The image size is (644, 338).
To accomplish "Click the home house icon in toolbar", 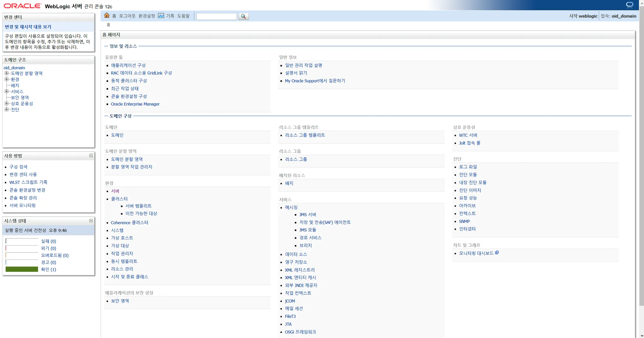I will pos(107,16).
